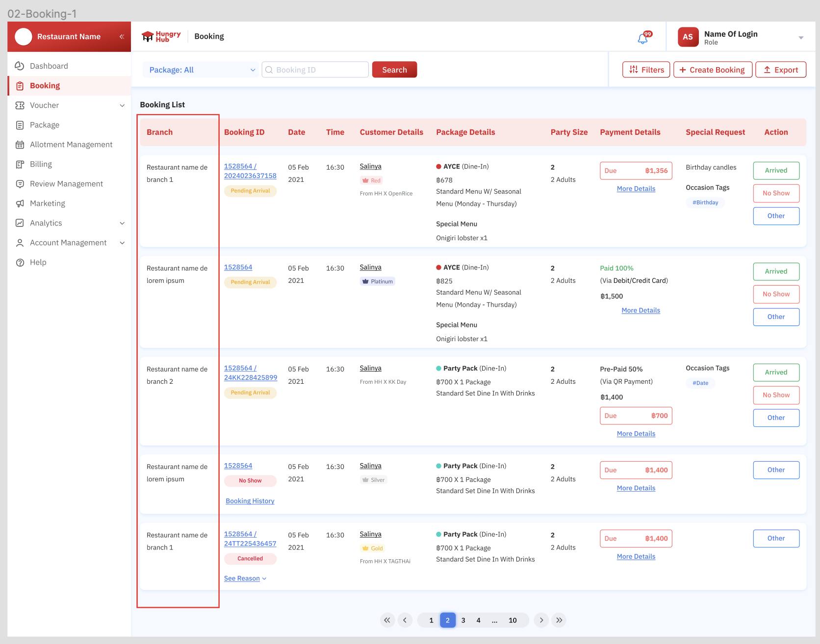Select page 3 in pagination
The width and height of the screenshot is (820, 644).
463,620
